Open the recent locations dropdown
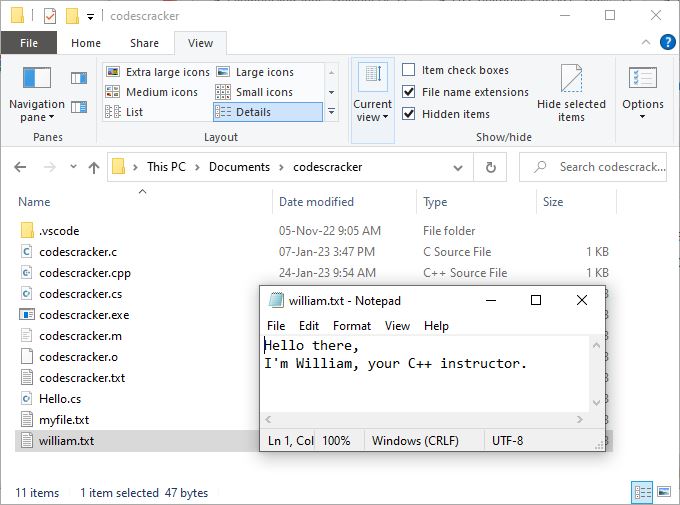Image resolution: width=680 pixels, height=505 pixels. [x=73, y=167]
